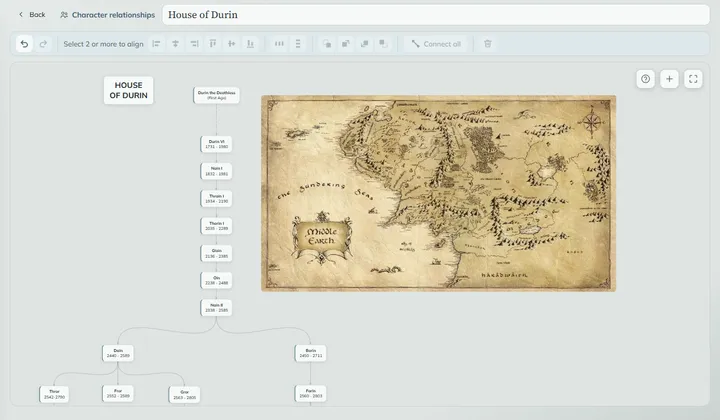Select the node dated 2338 - 2585

[216, 308]
